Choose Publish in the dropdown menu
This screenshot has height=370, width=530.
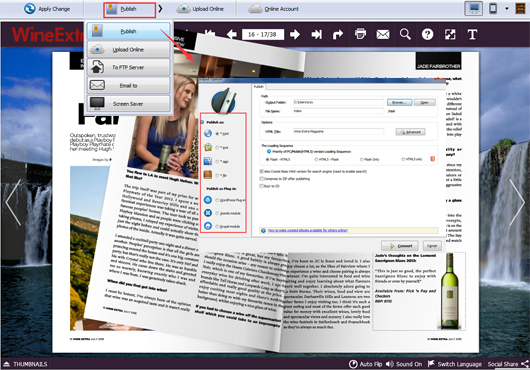(x=128, y=31)
